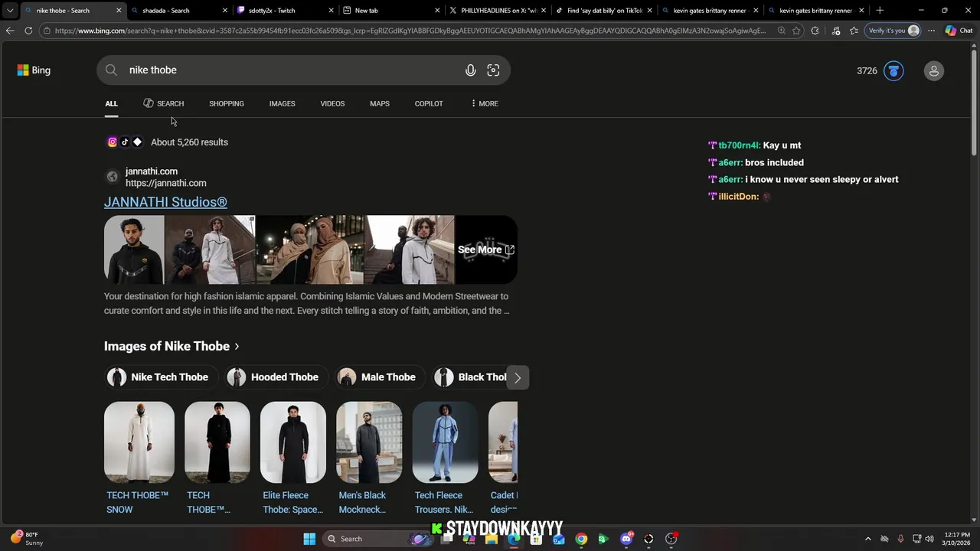Image resolution: width=980 pixels, height=551 pixels.
Task: Click the browser address bar URL
Action: coord(410,31)
